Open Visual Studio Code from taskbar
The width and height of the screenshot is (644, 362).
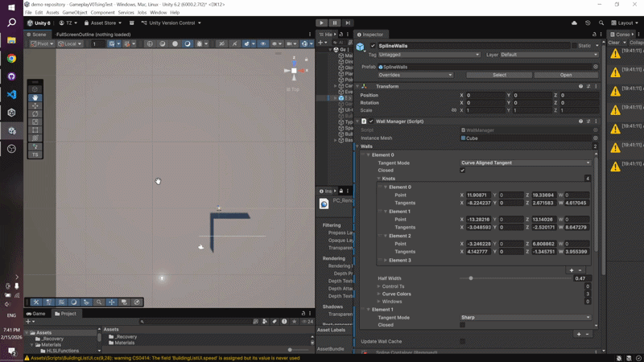coord(11,94)
